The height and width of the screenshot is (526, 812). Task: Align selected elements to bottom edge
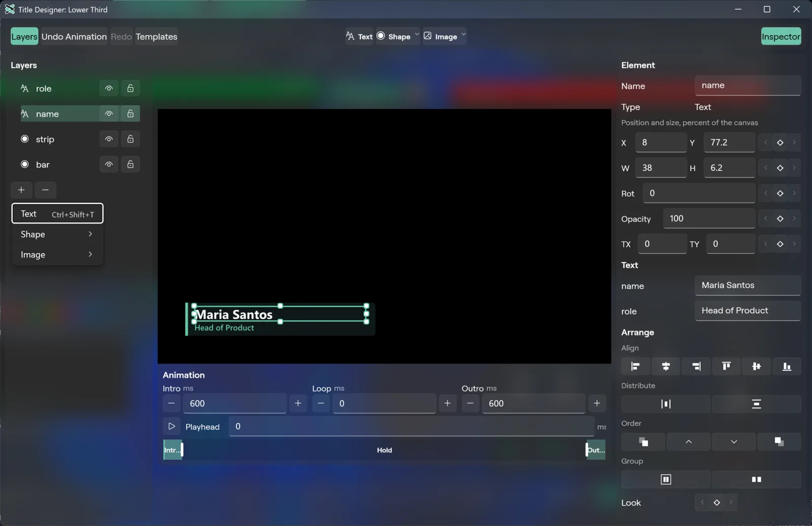(x=787, y=366)
